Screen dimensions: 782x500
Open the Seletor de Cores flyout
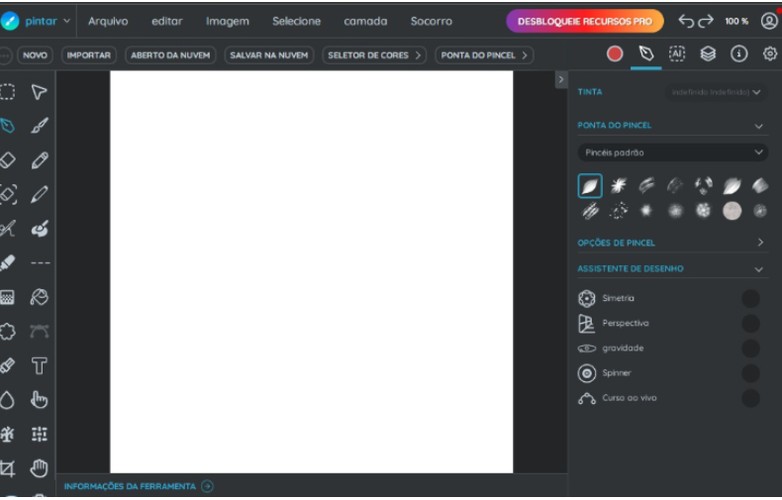click(x=374, y=55)
